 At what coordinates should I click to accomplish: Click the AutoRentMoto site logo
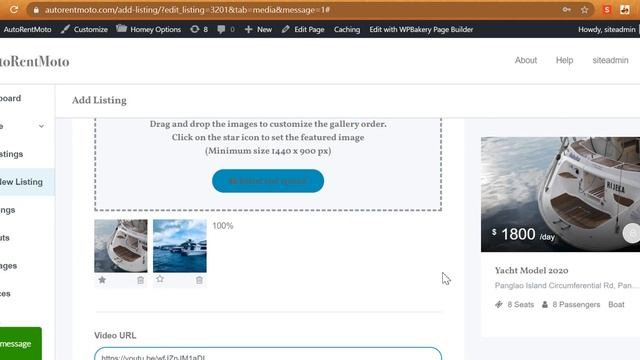(34, 62)
